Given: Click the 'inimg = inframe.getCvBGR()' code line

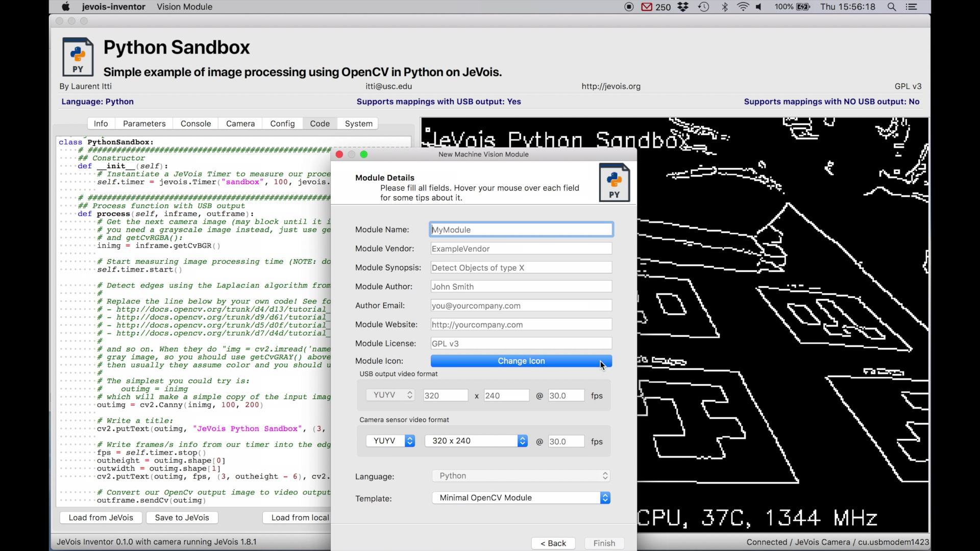Looking at the screenshot, I should pos(159,245).
